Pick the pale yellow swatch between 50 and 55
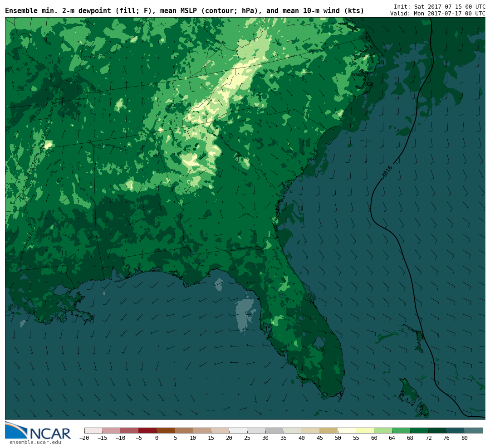 pos(347,430)
